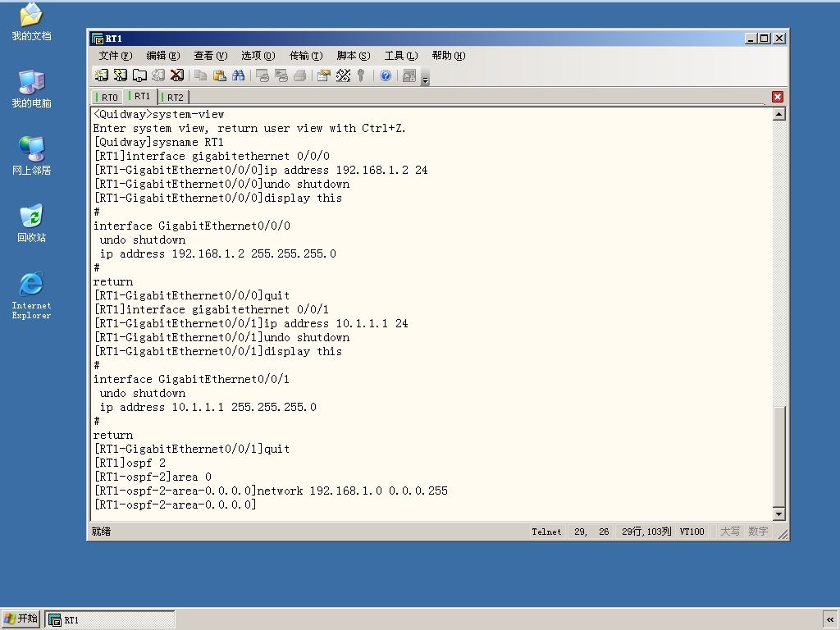
Task: Click the last greyed toolbar icon
Action: coord(409,75)
